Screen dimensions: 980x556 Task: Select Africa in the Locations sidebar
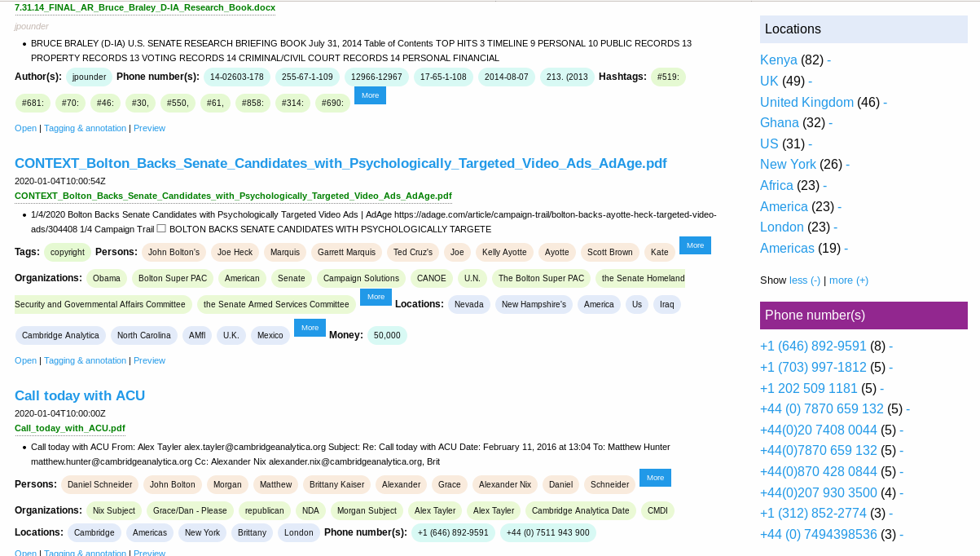click(778, 186)
